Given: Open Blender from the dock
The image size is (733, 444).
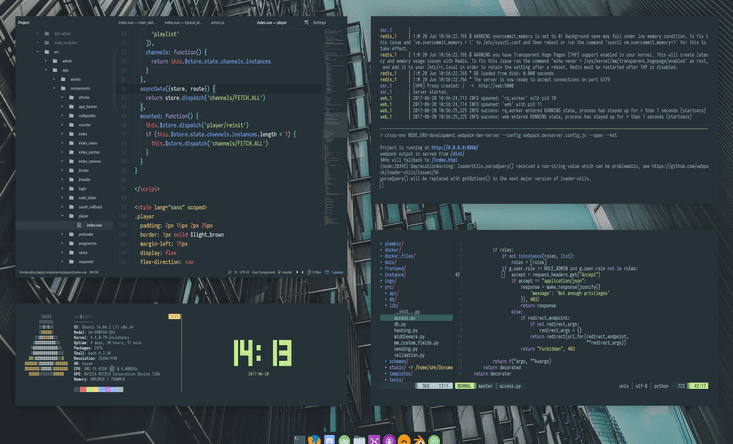Looking at the screenshot, I should (418, 440).
